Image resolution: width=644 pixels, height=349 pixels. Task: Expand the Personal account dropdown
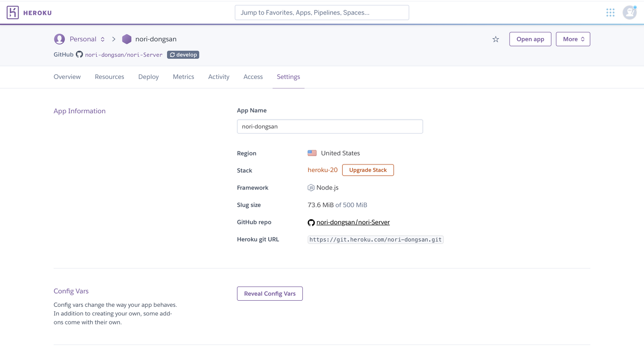[88, 39]
